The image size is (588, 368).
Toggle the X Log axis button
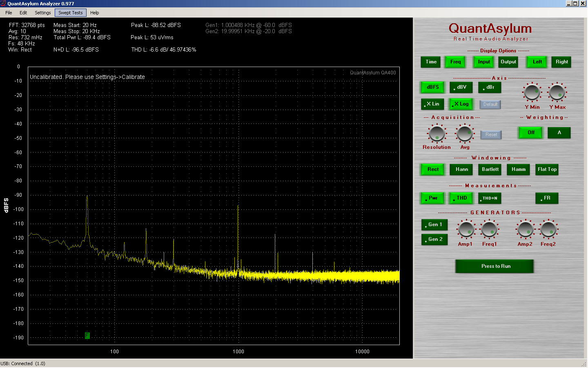click(x=461, y=104)
